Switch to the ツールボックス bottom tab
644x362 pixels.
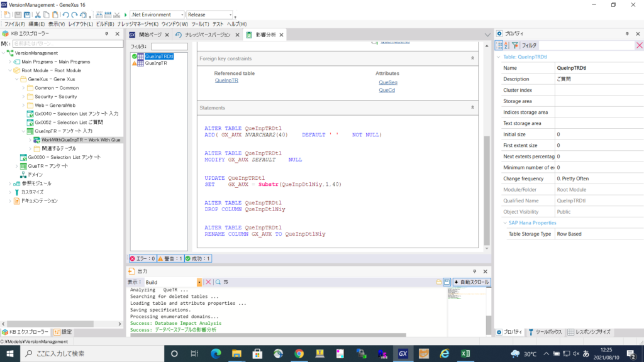point(545,332)
